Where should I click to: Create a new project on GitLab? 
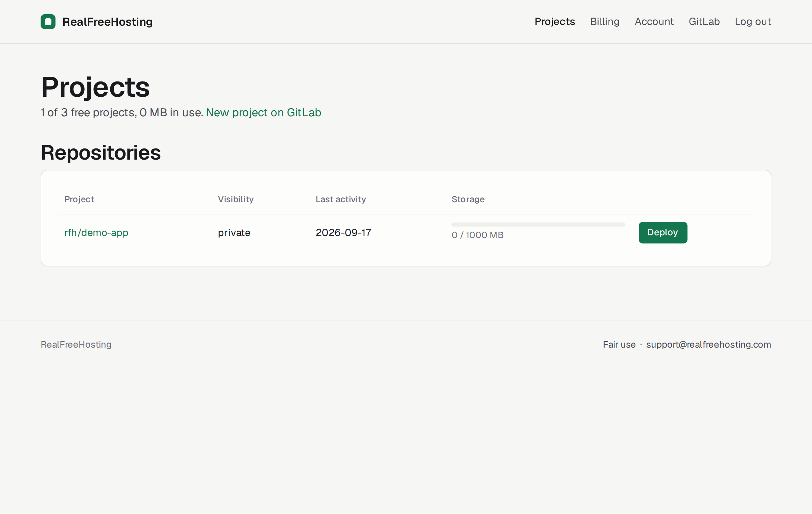point(263,113)
